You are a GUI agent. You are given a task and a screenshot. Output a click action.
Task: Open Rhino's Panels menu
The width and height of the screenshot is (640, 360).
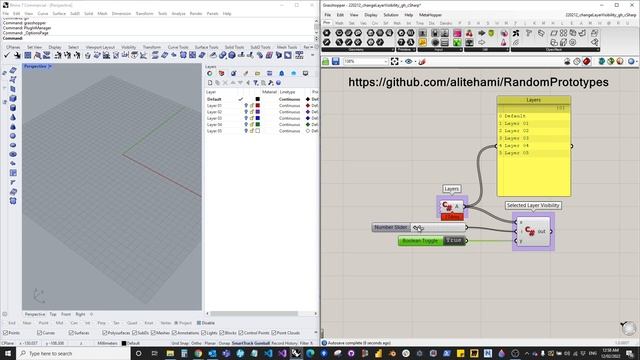[x=212, y=14]
